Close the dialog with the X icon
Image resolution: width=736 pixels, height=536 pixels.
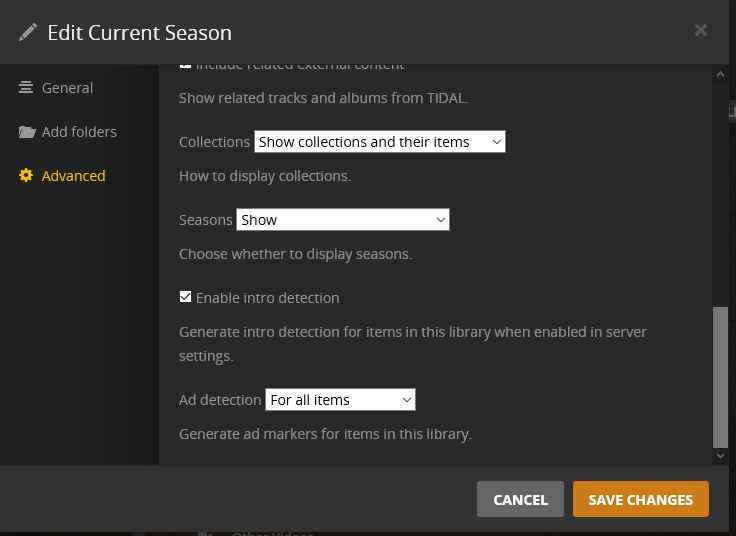pyautogui.click(x=701, y=30)
